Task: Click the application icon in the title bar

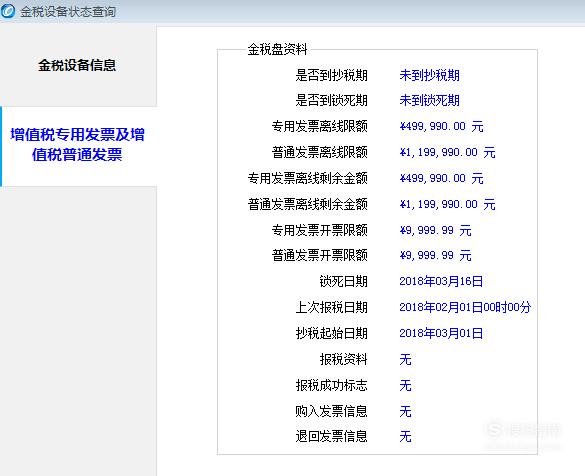Action: 8,11
